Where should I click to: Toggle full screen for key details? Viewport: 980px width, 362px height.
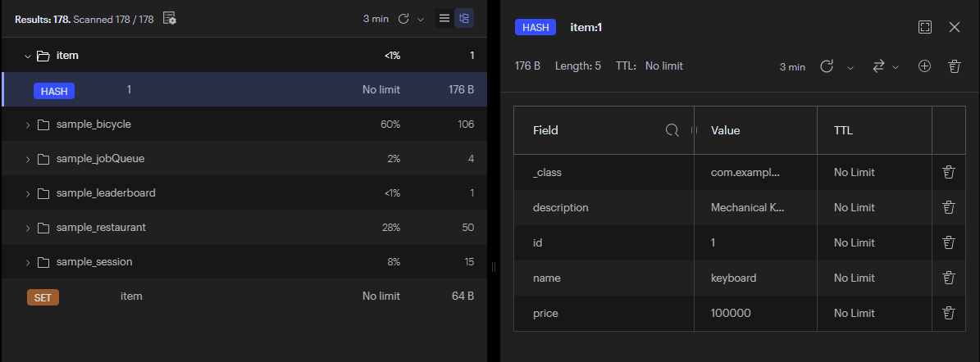pos(925,27)
